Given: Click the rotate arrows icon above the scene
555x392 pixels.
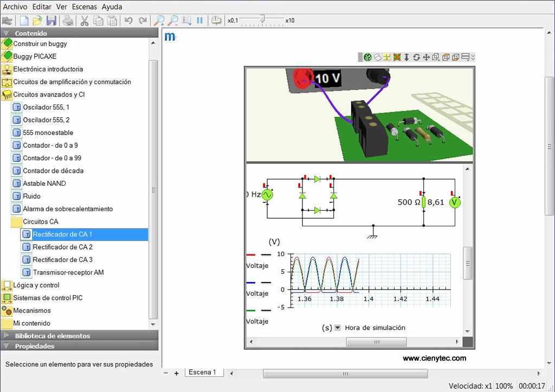Looking at the screenshot, I should point(416,57).
